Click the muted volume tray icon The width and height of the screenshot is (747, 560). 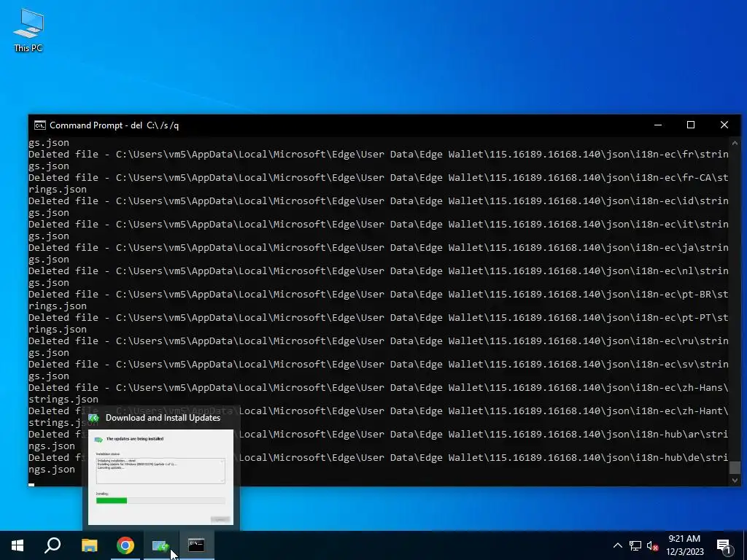[653, 545]
